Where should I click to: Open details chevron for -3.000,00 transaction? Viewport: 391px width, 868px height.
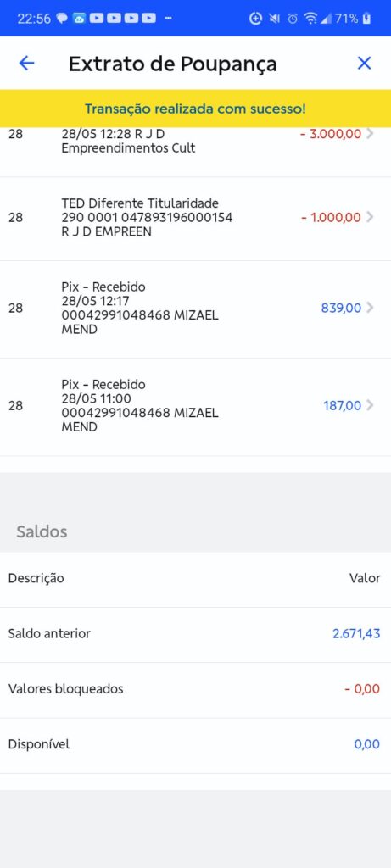pos(370,134)
